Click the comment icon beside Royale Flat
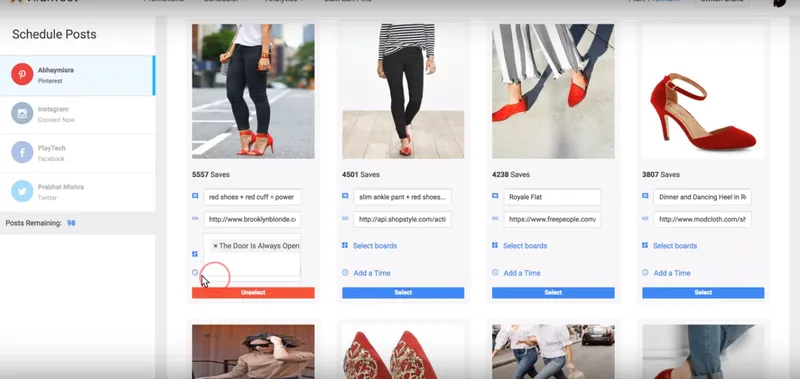This screenshot has width=800, height=379. click(x=495, y=196)
